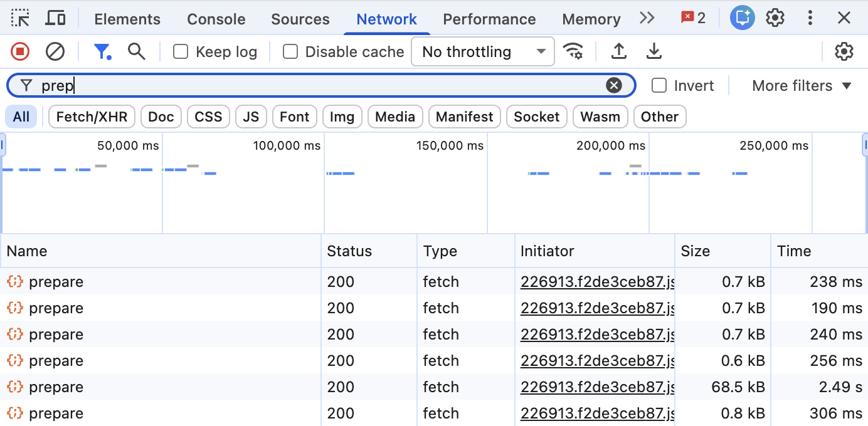868x426 pixels.
Task: Filter by Manifest requests
Action: [x=464, y=117]
